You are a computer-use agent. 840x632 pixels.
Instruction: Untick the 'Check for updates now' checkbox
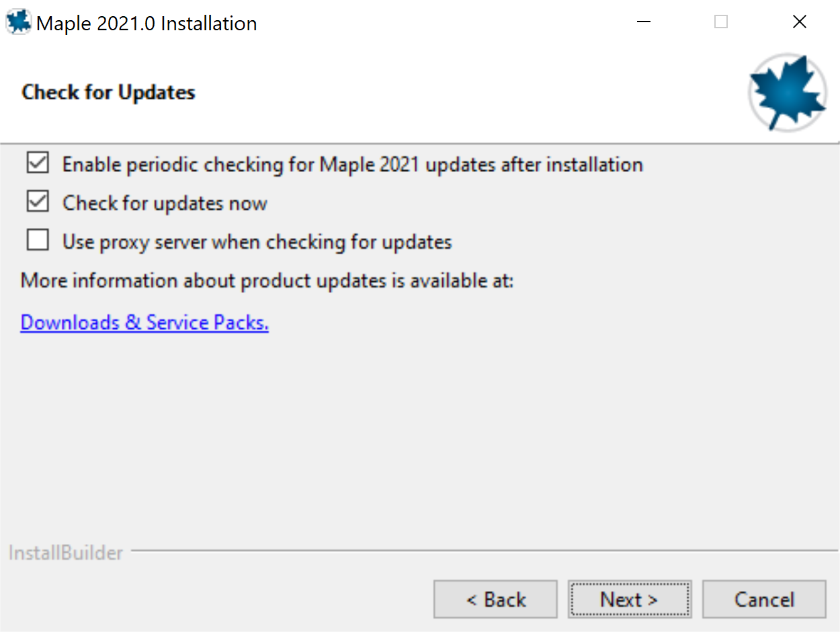coord(38,202)
